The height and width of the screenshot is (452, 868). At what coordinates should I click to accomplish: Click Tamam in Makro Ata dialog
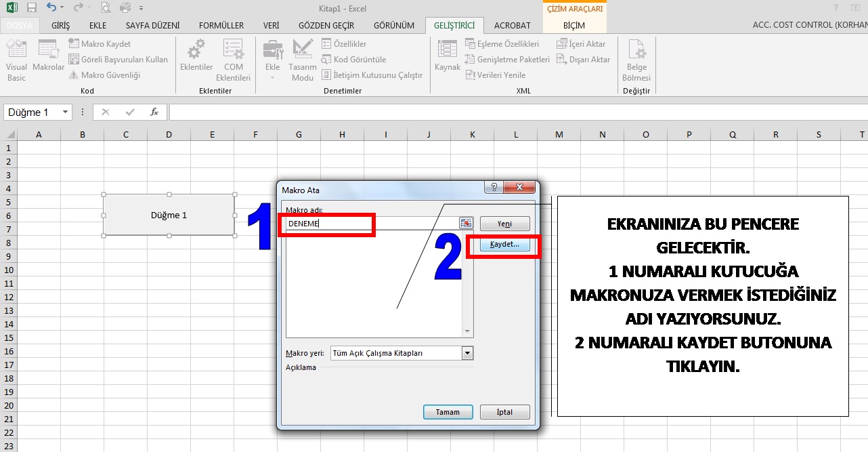pyautogui.click(x=448, y=412)
